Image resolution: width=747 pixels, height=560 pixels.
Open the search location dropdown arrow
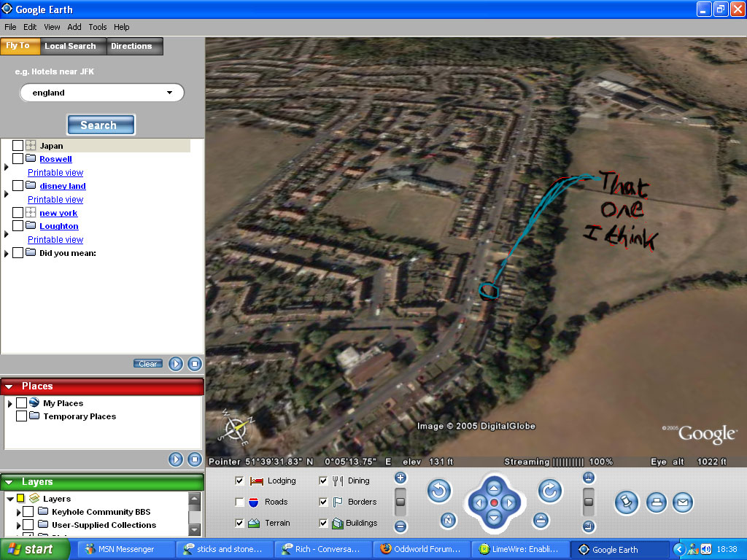click(x=169, y=93)
